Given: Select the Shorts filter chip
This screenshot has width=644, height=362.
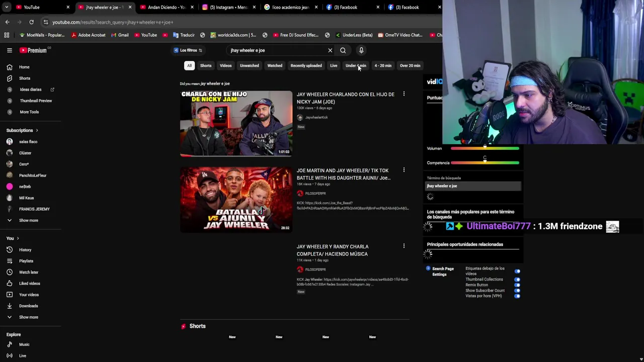Looking at the screenshot, I should (x=206, y=65).
